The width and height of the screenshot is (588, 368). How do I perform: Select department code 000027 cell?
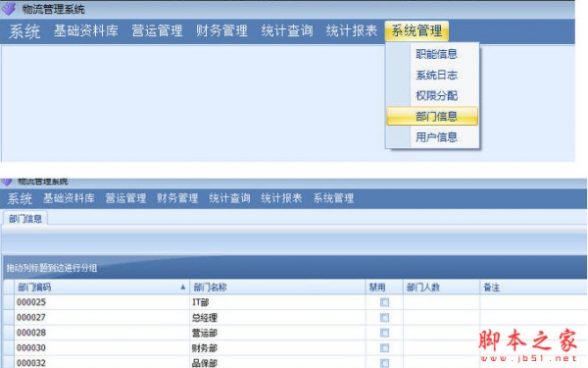[102, 317]
